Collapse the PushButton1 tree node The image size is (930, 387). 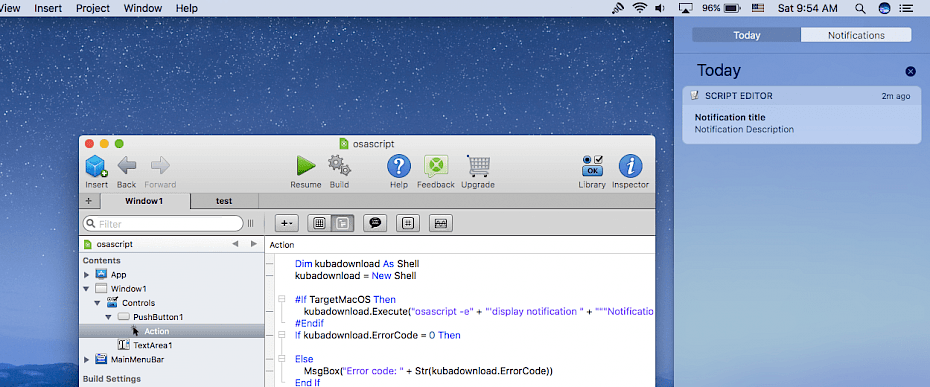tap(108, 317)
